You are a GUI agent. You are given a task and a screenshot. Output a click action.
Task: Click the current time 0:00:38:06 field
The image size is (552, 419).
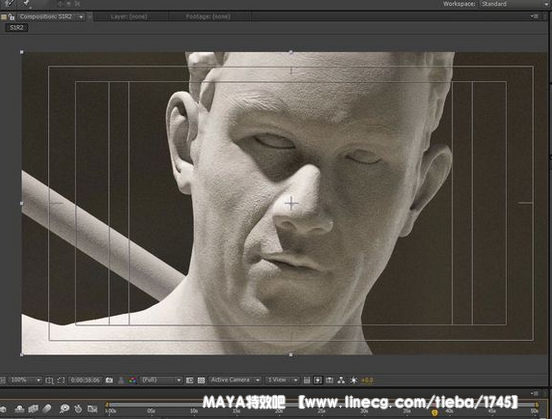pos(86,380)
